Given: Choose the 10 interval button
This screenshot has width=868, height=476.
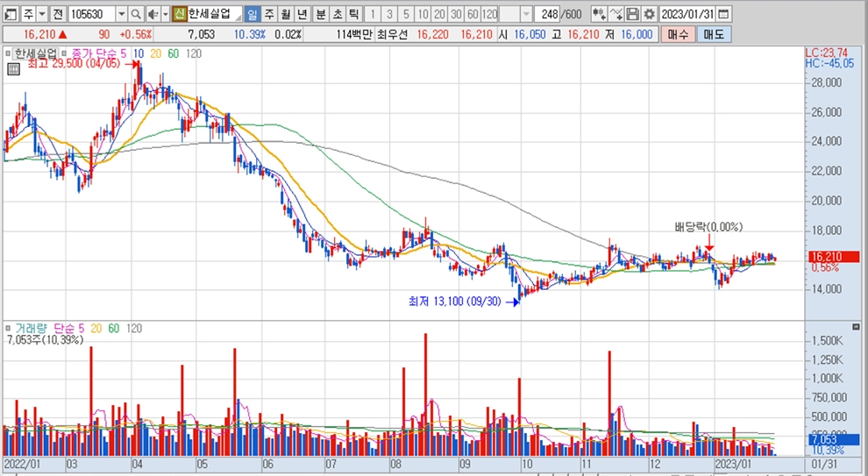Looking at the screenshot, I should point(423,14).
